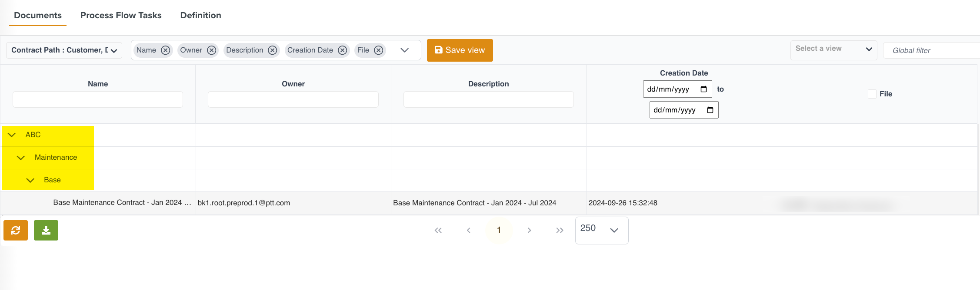Click into the Global filter field

pos(930,50)
